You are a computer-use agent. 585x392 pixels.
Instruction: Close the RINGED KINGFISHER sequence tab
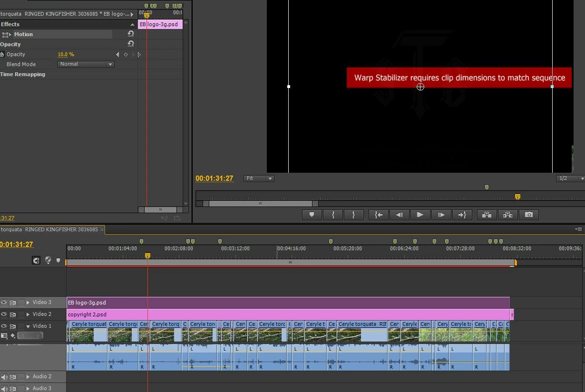[x=102, y=230]
